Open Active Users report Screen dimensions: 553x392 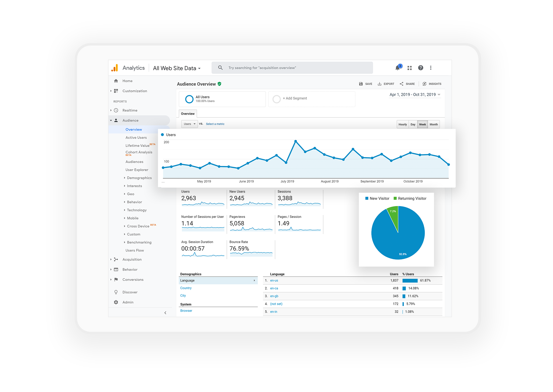tap(136, 138)
